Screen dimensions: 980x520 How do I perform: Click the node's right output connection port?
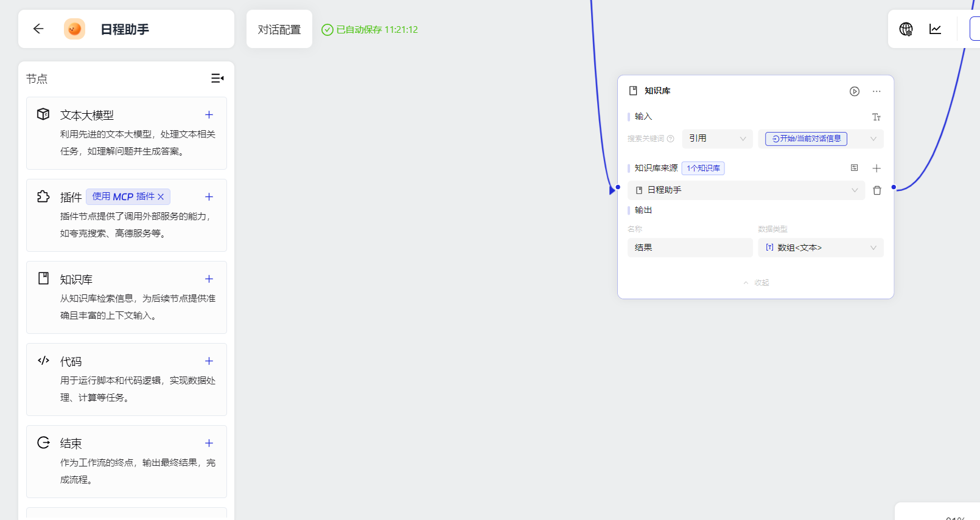[894, 187]
